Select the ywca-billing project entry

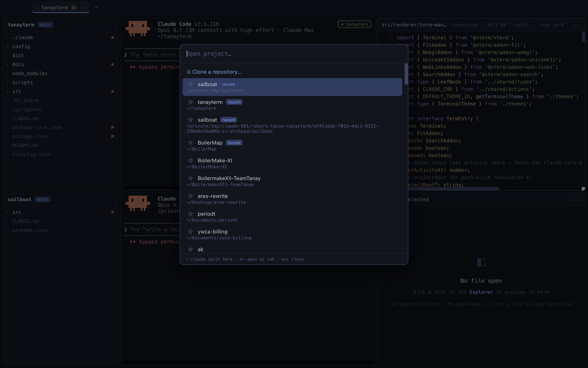(x=292, y=234)
